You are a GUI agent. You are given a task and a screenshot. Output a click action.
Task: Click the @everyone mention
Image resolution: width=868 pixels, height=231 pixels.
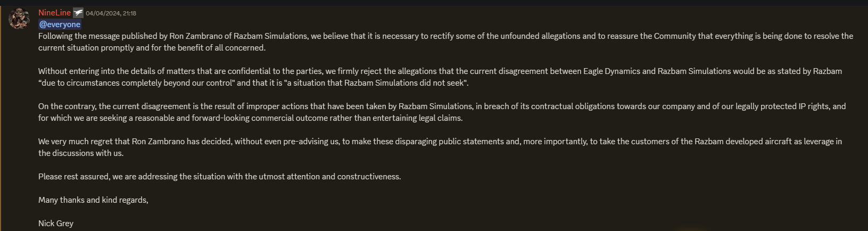pyautogui.click(x=60, y=24)
